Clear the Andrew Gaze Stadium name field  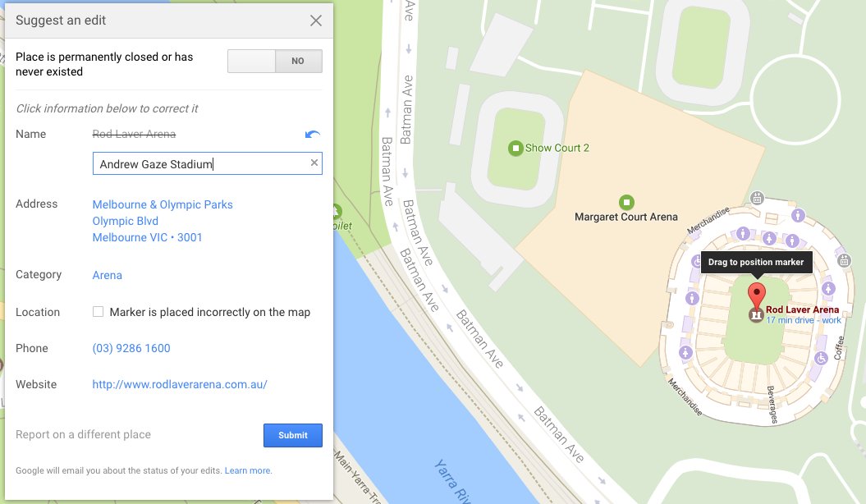314,163
